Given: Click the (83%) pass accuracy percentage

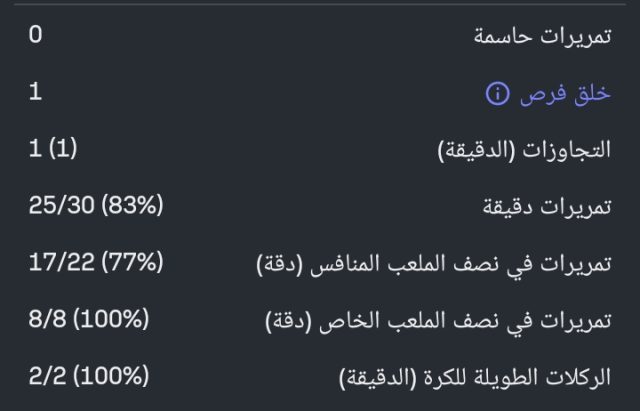Looking at the screenshot, I should [x=131, y=207].
